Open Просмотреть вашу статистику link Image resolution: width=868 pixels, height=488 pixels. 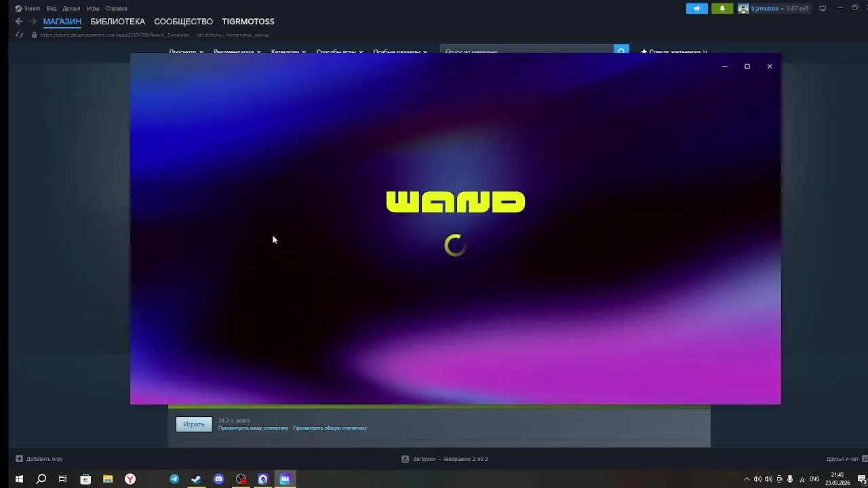coord(253,428)
